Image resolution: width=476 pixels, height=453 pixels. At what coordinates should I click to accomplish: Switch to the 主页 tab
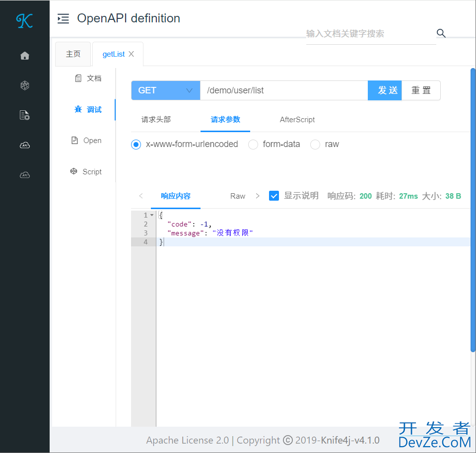[x=73, y=54]
